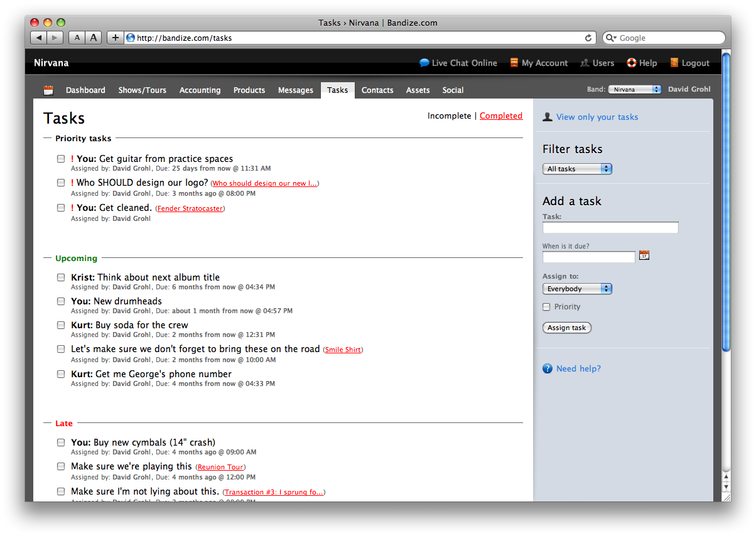The image size is (756, 536).
Task: Decrease text size with small A button
Action: click(x=77, y=38)
